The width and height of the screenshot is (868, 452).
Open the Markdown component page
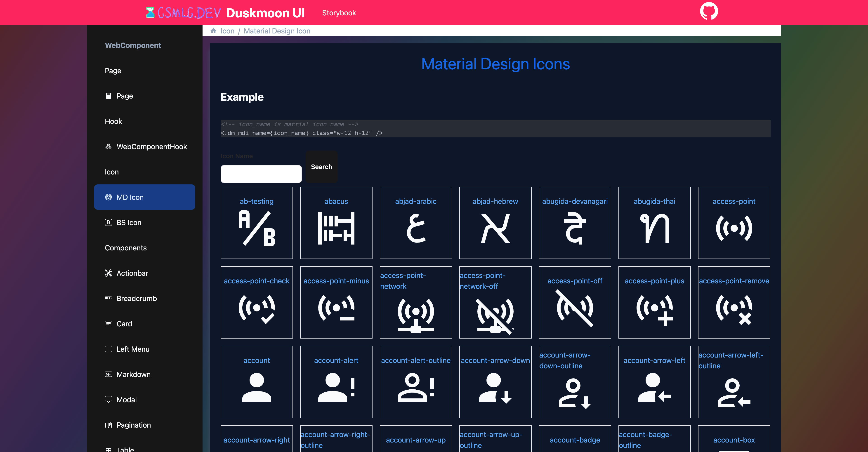pos(145,374)
